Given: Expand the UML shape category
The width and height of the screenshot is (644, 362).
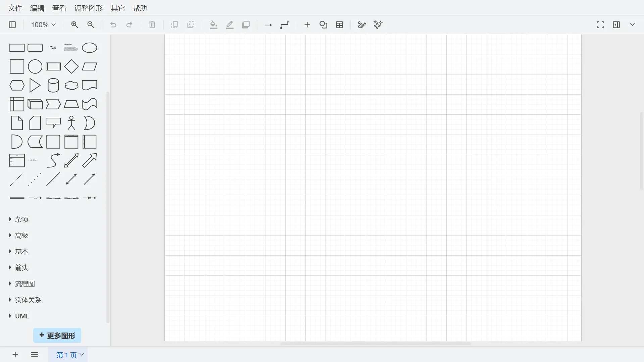Looking at the screenshot, I should tap(22, 316).
